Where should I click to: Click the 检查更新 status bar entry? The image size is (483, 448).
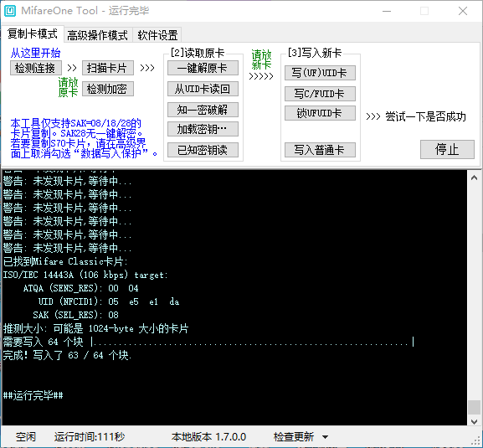294,437
